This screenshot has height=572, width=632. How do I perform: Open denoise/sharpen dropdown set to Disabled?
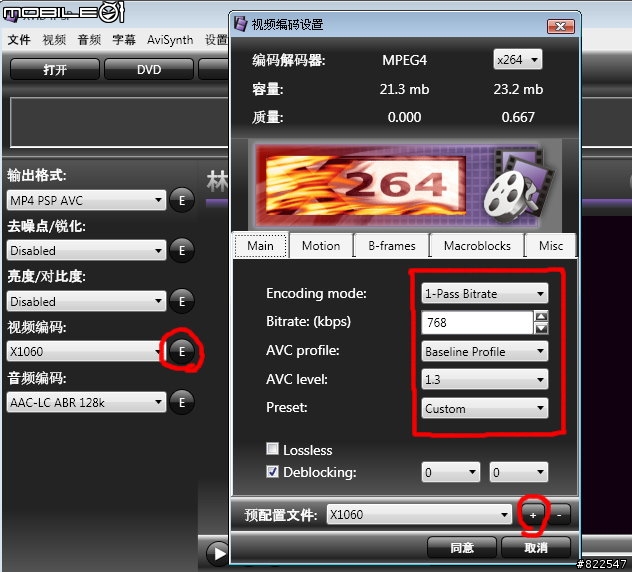pyautogui.click(x=86, y=251)
